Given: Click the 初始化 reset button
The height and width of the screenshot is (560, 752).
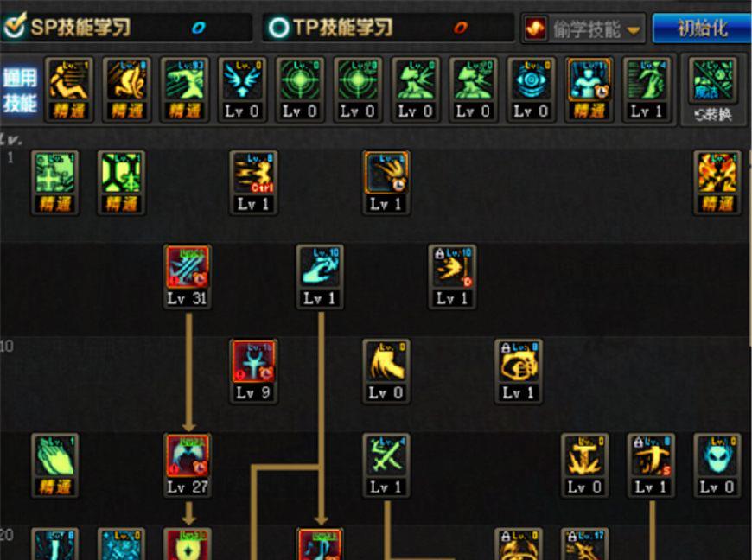Looking at the screenshot, I should coord(702,29).
